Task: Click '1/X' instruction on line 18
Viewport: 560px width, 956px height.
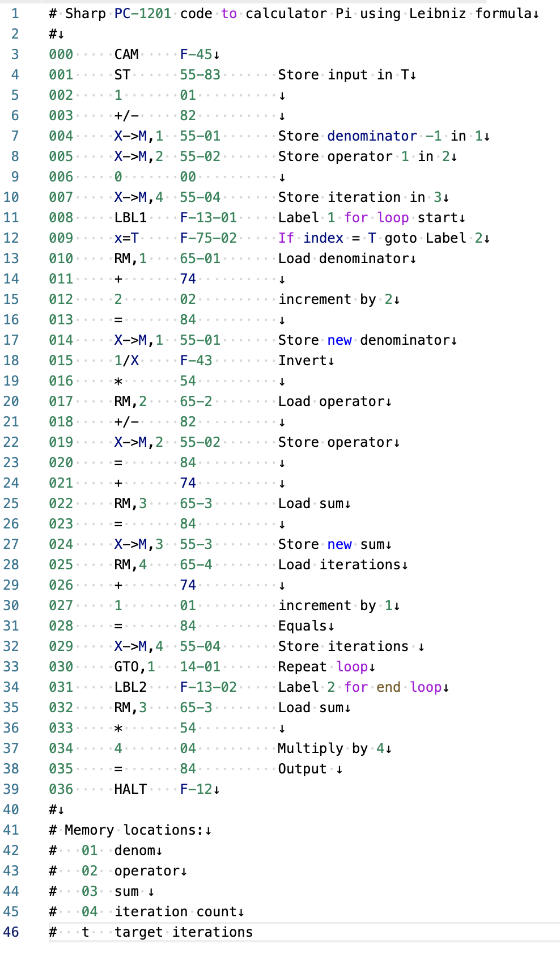Action: [x=126, y=361]
